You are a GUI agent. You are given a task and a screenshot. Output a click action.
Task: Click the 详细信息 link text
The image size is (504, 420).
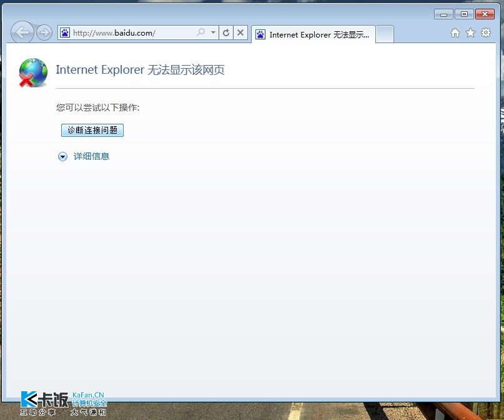pos(92,156)
